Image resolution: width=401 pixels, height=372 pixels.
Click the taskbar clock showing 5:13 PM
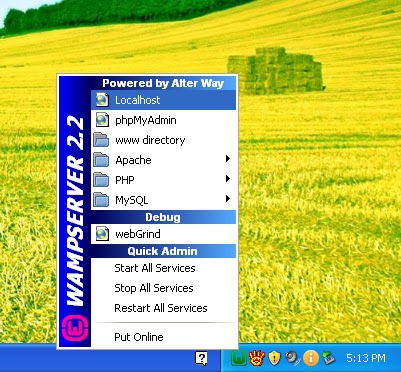pyautogui.click(x=366, y=358)
